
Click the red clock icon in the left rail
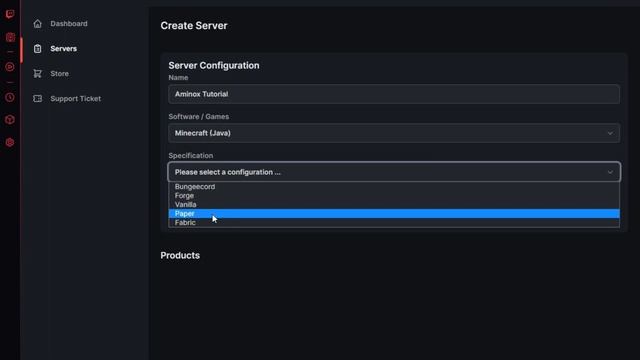coord(10,98)
